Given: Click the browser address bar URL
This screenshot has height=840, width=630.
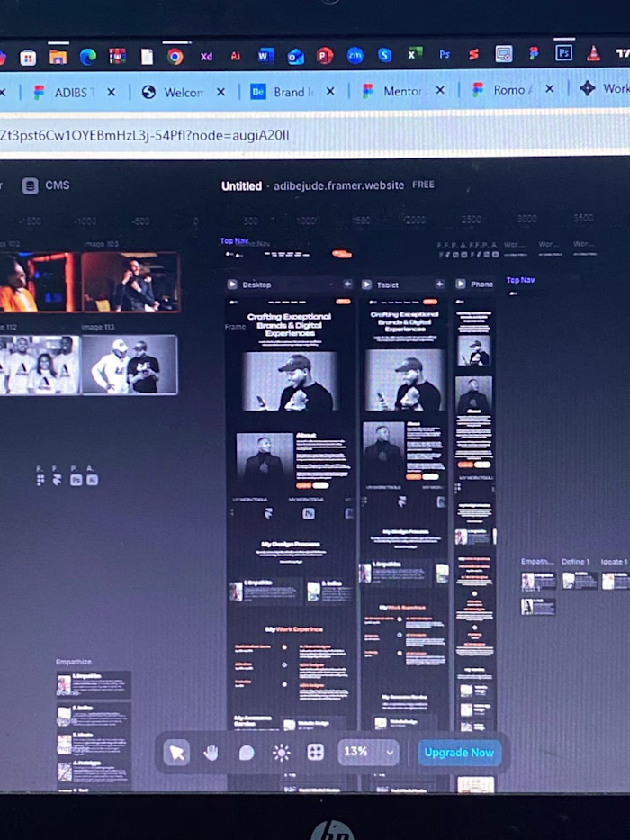Looking at the screenshot, I should (x=145, y=135).
